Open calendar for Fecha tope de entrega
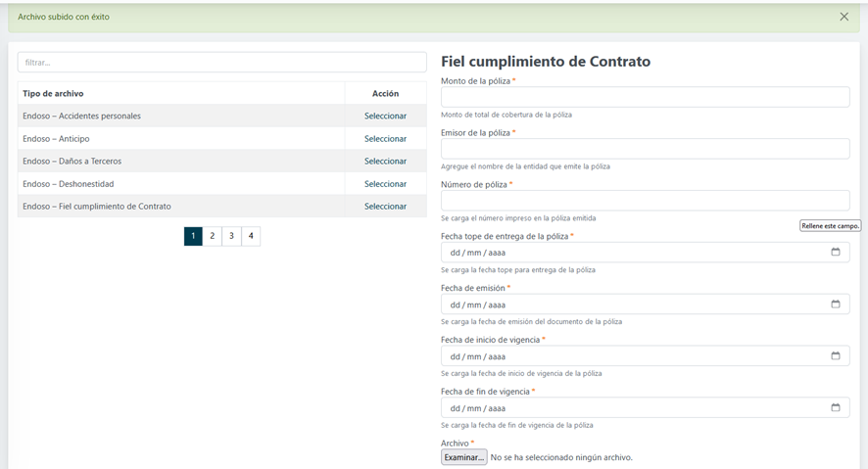Viewport: 868px width, 469px height. tap(836, 253)
